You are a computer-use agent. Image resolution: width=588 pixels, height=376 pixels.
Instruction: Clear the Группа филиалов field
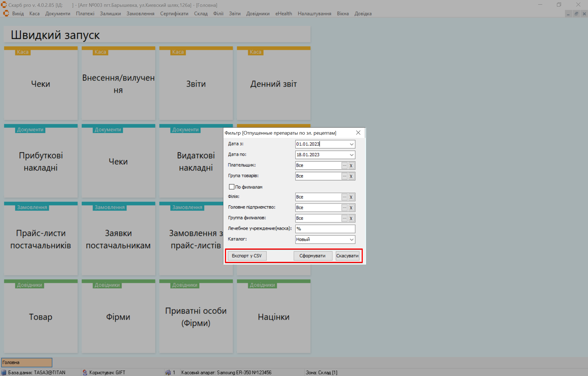(351, 218)
